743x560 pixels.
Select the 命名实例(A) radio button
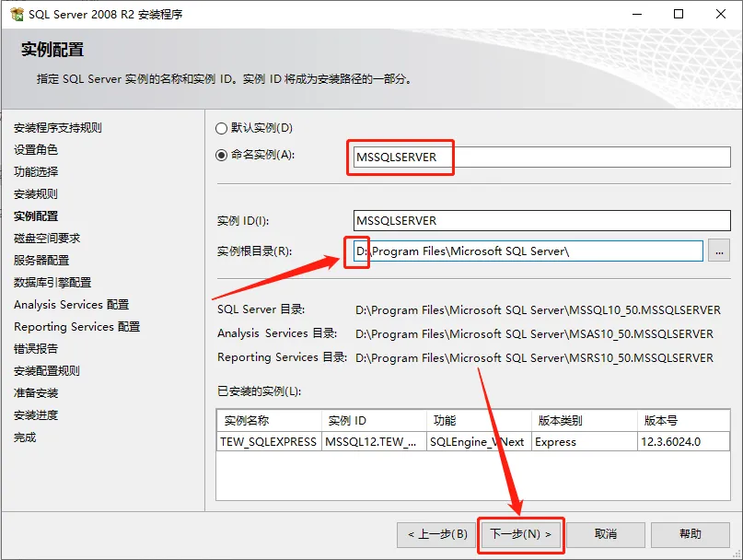tap(221, 155)
